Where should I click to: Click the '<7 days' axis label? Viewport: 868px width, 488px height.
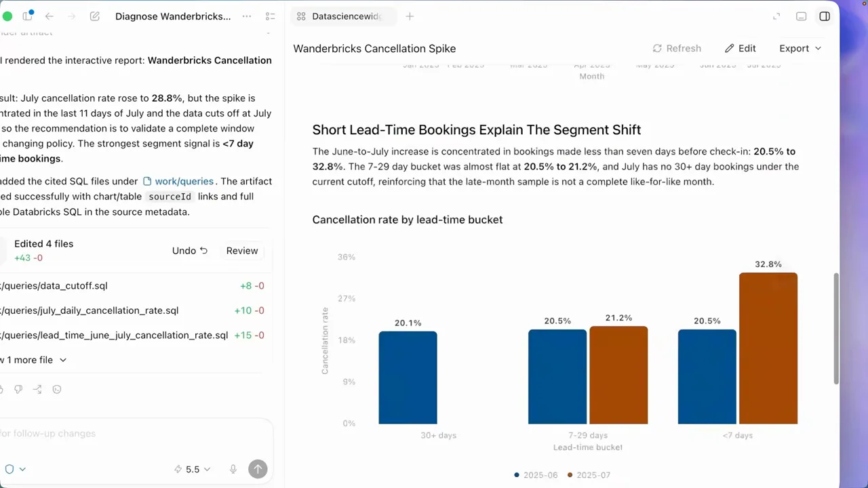(737, 435)
